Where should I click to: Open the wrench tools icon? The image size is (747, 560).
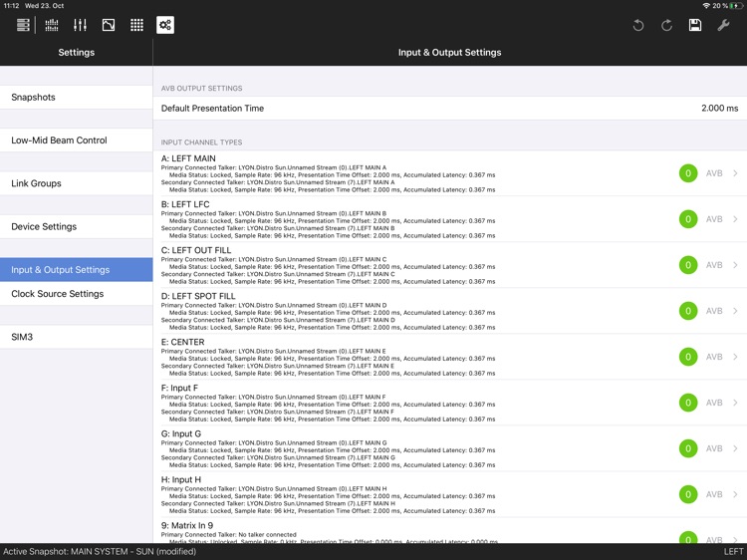(724, 25)
